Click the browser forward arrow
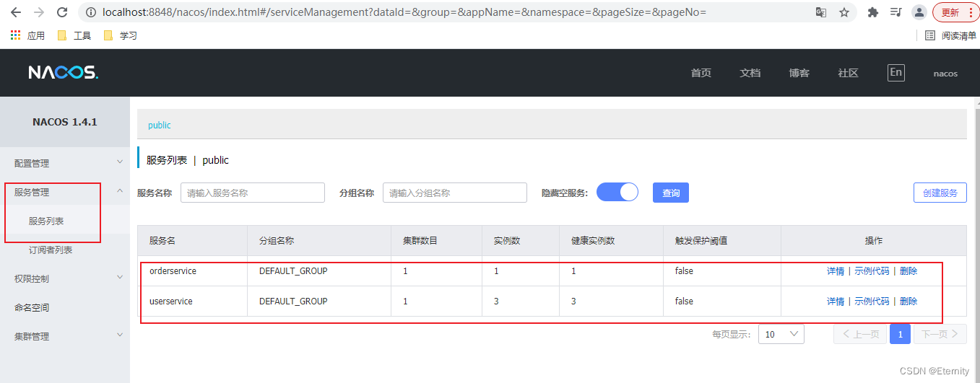This screenshot has width=980, height=383. tap(38, 12)
